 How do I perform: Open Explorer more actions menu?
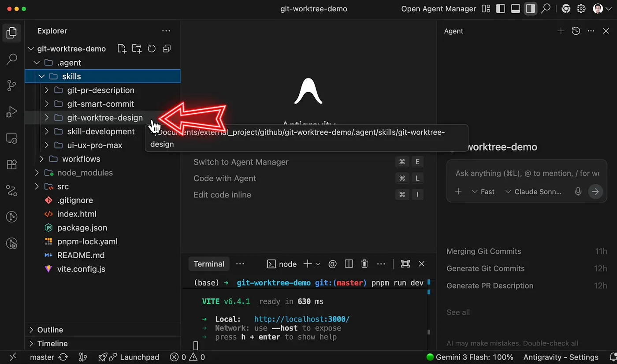[166, 31]
